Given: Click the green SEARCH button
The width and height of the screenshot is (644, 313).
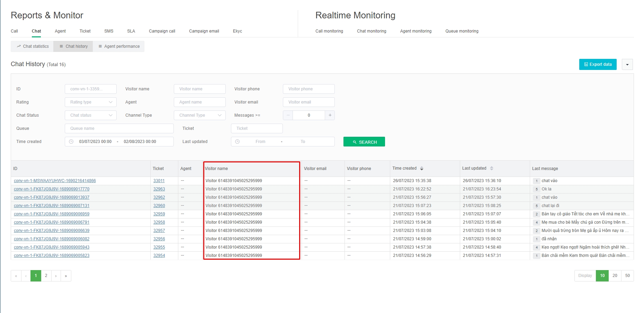Looking at the screenshot, I should click(x=364, y=142).
